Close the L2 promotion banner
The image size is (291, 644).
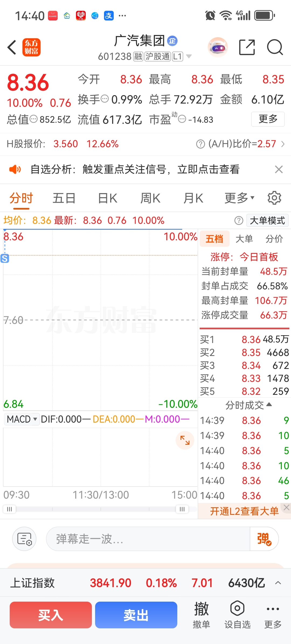[286, 508]
